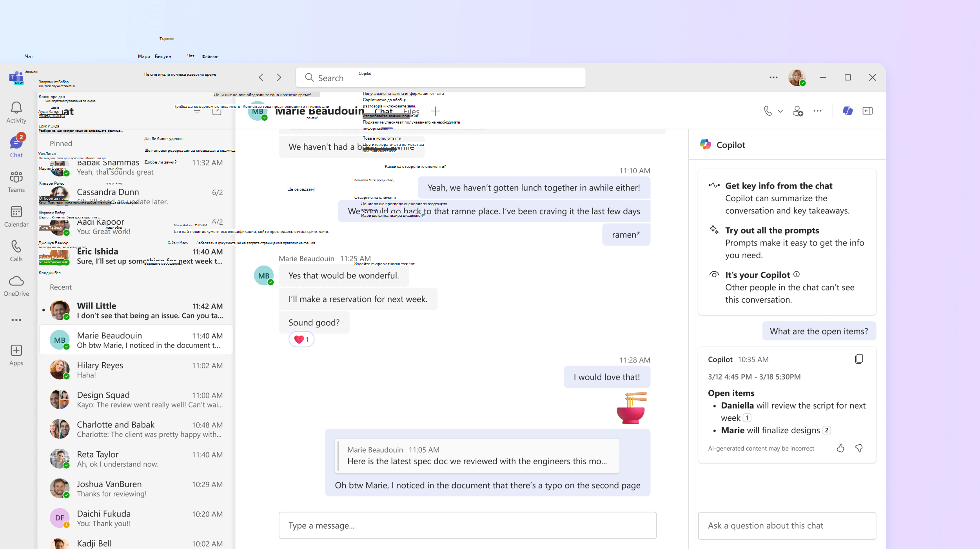Screen dimensions: 980x549
Task: Open the Charlotte and Babak chat
Action: (136, 429)
